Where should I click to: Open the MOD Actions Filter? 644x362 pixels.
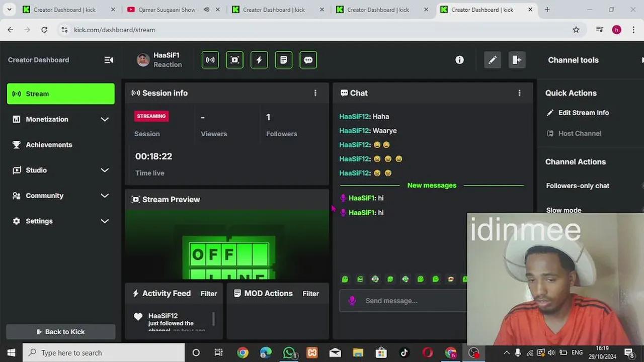point(311,294)
